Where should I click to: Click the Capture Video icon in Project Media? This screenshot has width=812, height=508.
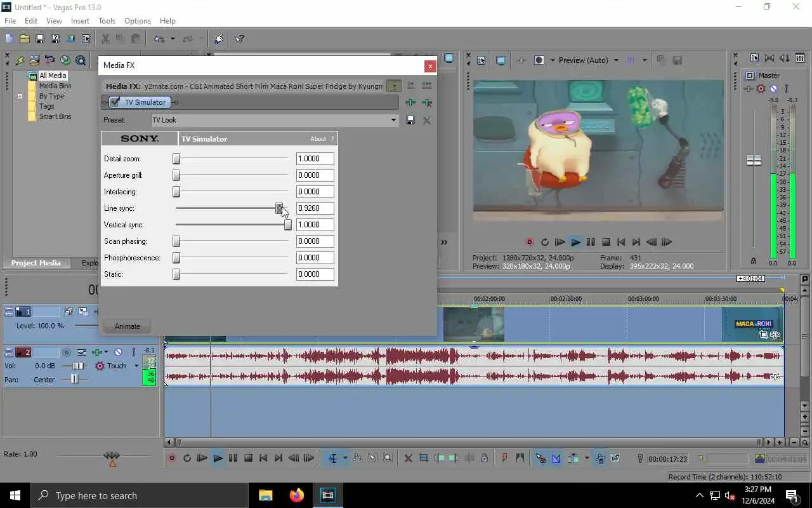(x=50, y=60)
